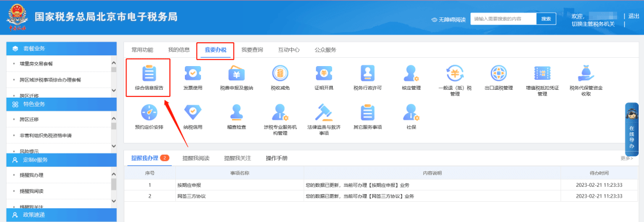Image resolution: width=644 pixels, height=222 pixels.
Task: Switch to the 我的信息 tab
Action: [x=179, y=50]
